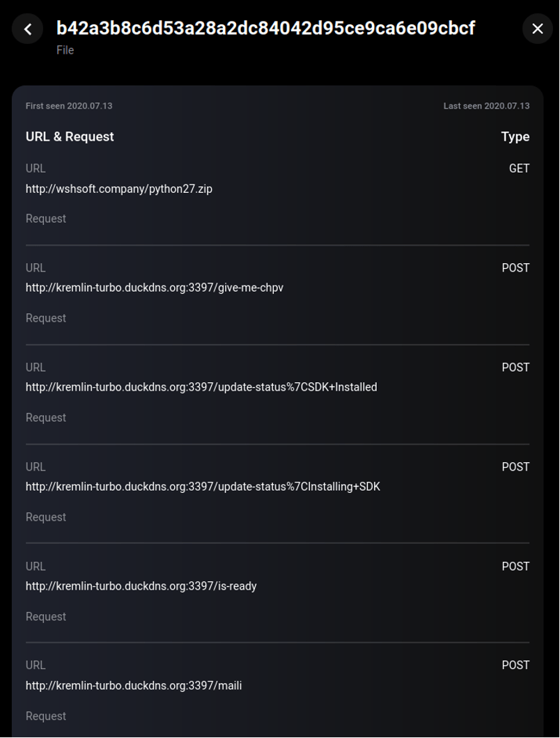Open the maili URL
The width and height of the screenshot is (560, 738).
134,686
